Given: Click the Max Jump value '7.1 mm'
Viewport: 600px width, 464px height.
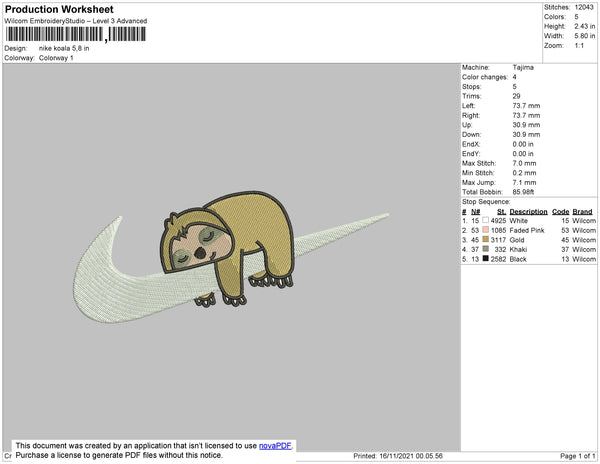Looking at the screenshot, I should (524, 182).
